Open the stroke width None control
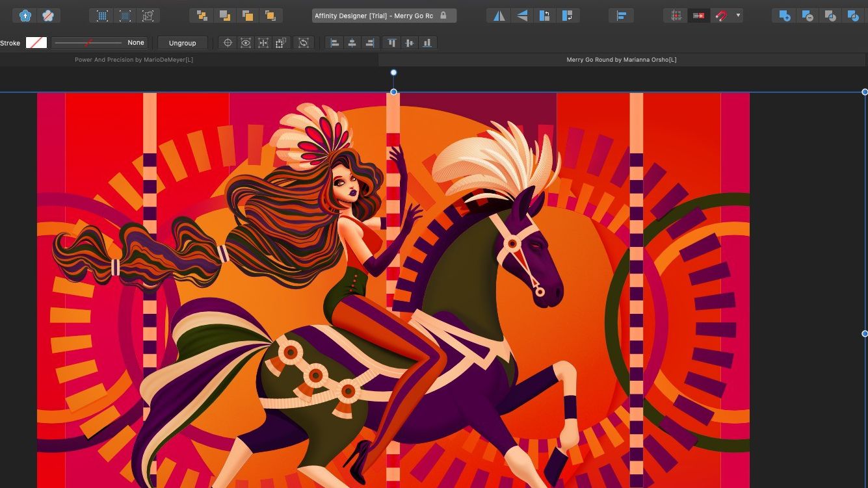868x488 pixels. [x=99, y=43]
